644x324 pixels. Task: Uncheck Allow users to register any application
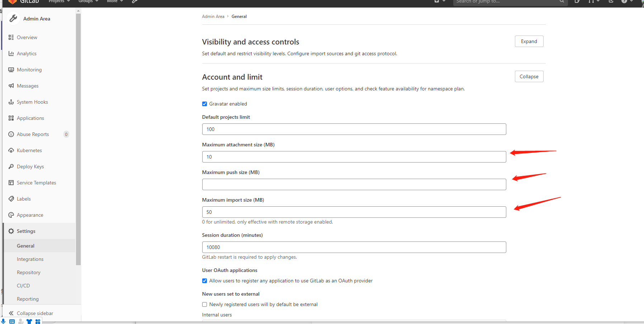point(204,281)
